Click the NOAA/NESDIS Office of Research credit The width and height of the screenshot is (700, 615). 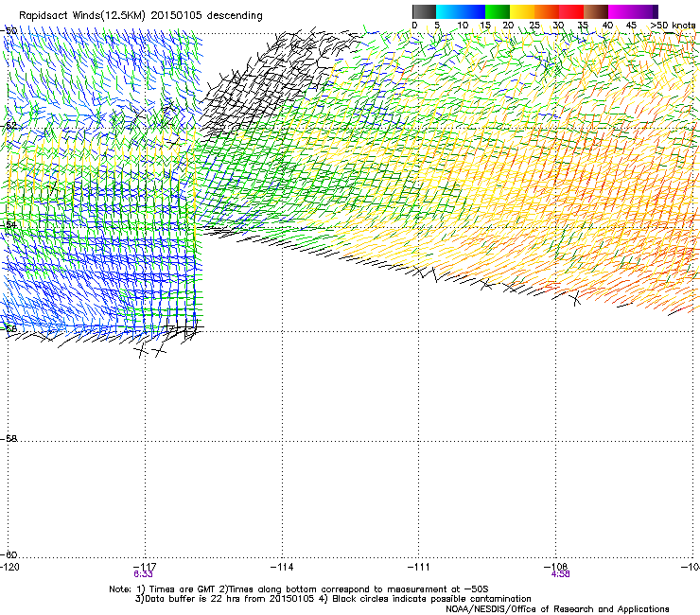[x=557, y=608]
